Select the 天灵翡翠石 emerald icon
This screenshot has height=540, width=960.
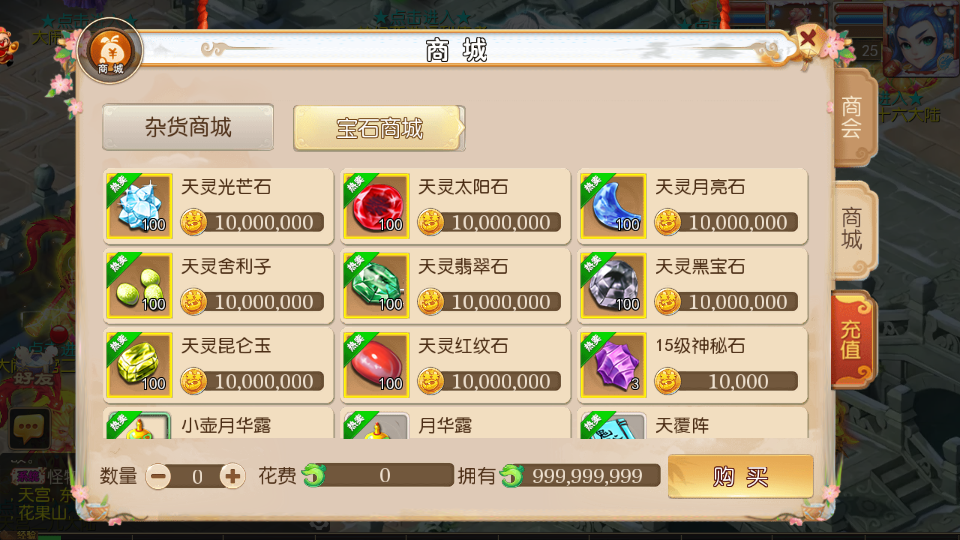tap(376, 285)
